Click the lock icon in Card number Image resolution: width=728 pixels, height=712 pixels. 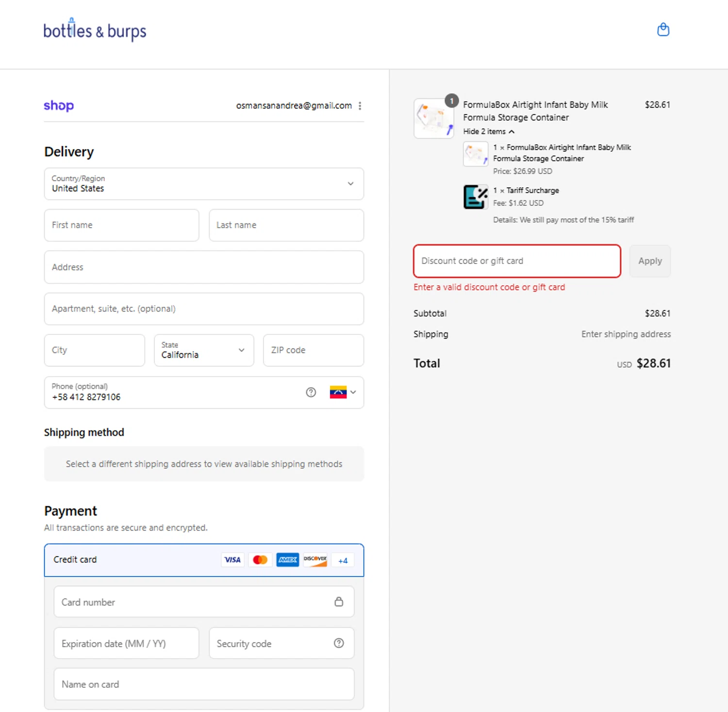tap(339, 602)
